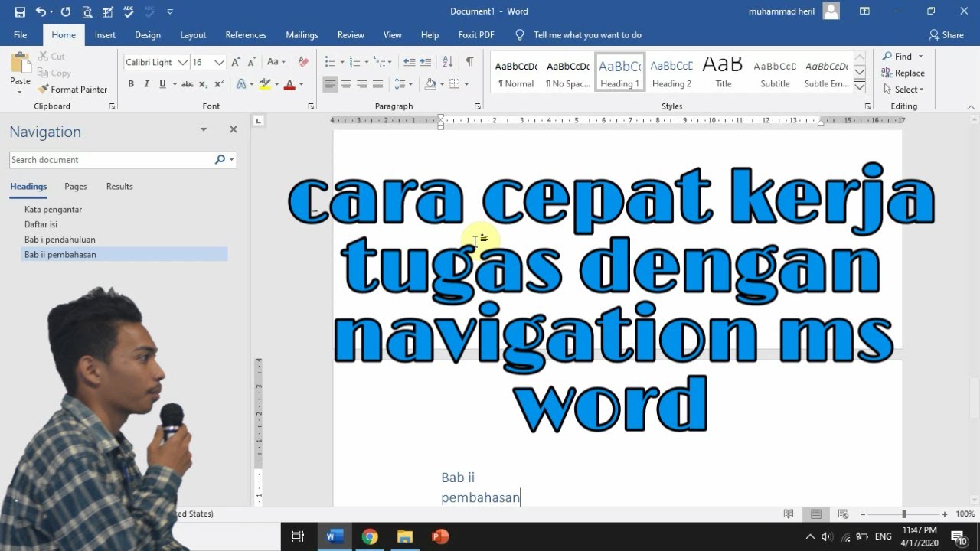Open the Results tab in Navigation
Image resolution: width=980 pixels, height=551 pixels.
tap(119, 187)
